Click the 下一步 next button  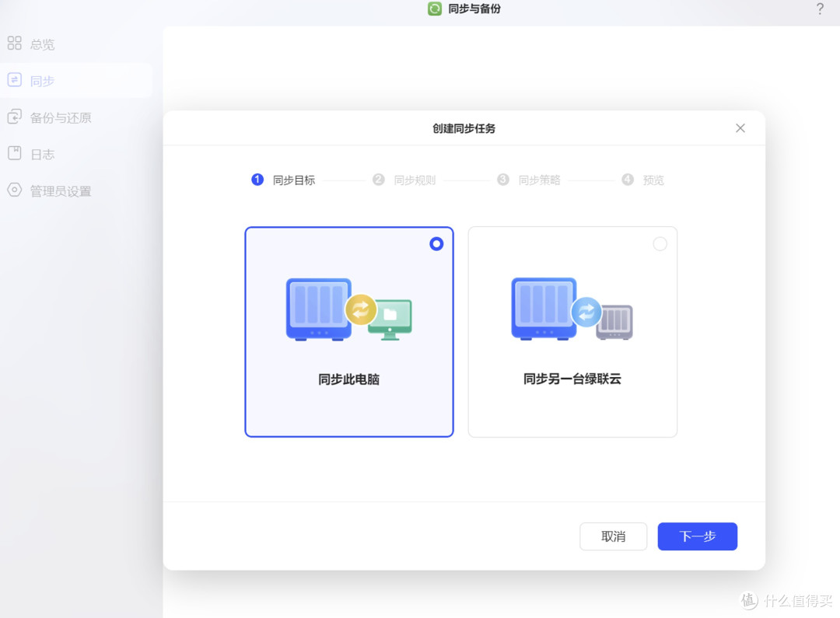698,536
